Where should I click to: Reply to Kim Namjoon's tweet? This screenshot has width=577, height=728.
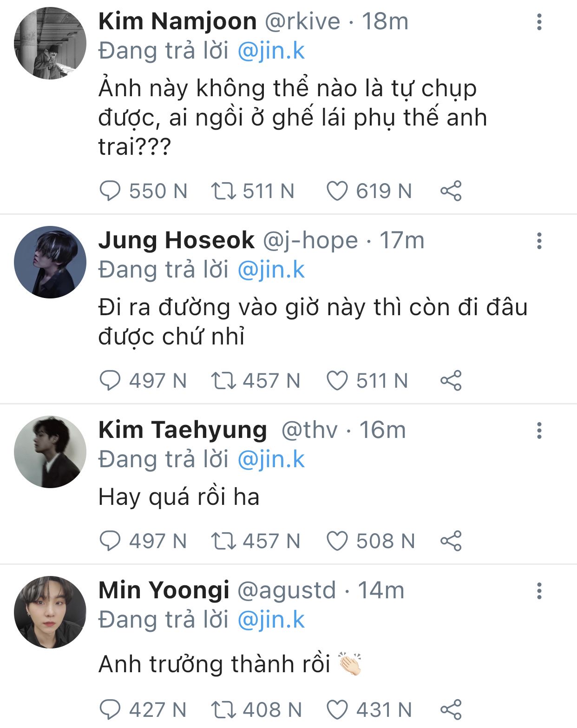click(110, 191)
